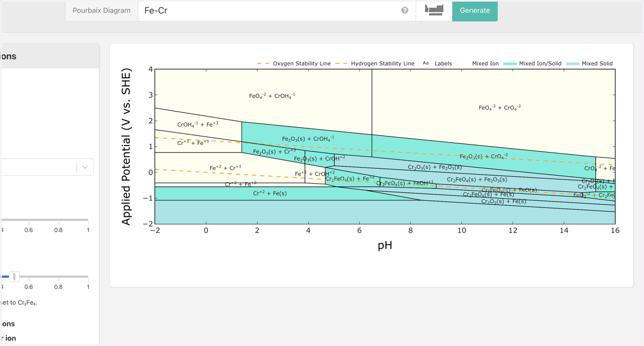
Task: Click the Applied Potential axis title
Action: tap(126, 147)
